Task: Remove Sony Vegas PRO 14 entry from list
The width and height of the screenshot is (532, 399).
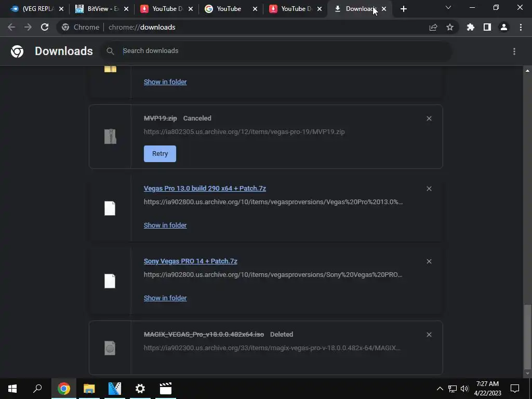Action: point(429,261)
